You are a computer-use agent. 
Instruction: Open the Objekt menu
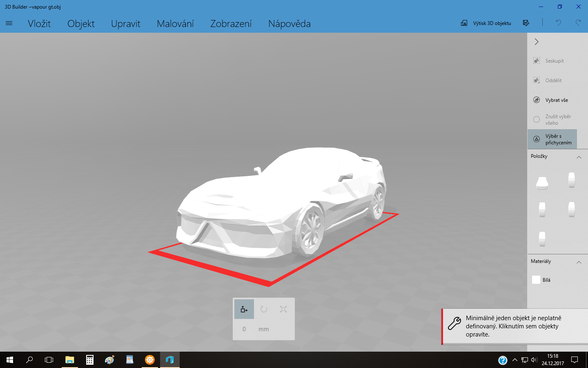pos(81,24)
